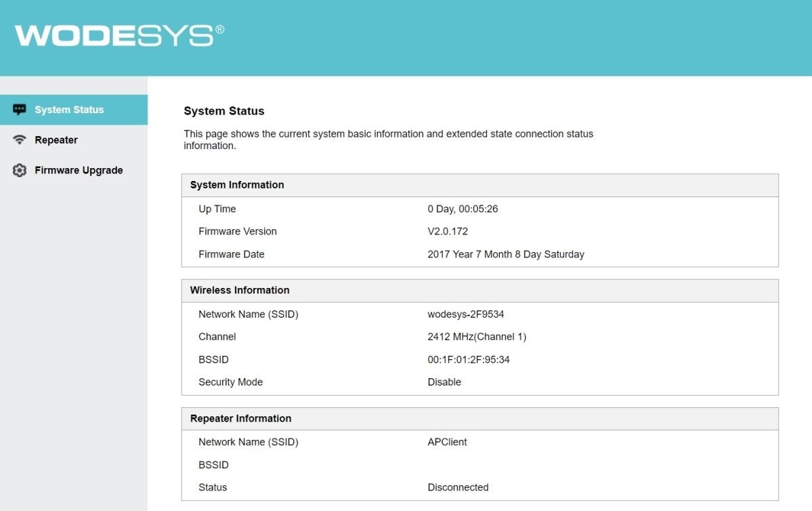This screenshot has height=511, width=812.
Task: Click the APClient repeater network name
Action: (447, 442)
